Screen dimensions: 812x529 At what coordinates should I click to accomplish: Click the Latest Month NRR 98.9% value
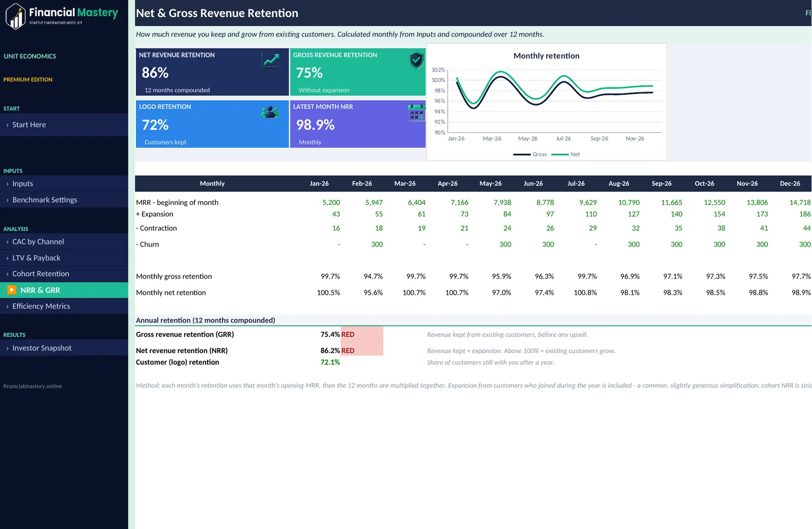click(315, 125)
